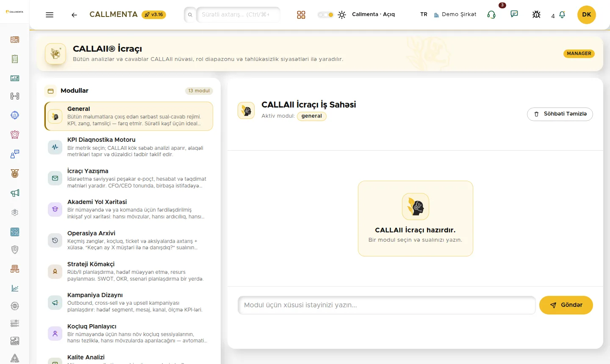Viewport: 610px width, 364px height.
Task: Open the blue circular user target sidebar icon
Action: 15,115
